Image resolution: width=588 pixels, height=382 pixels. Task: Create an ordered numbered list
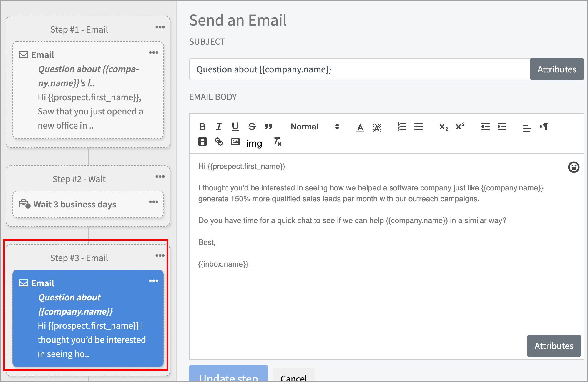pos(402,127)
